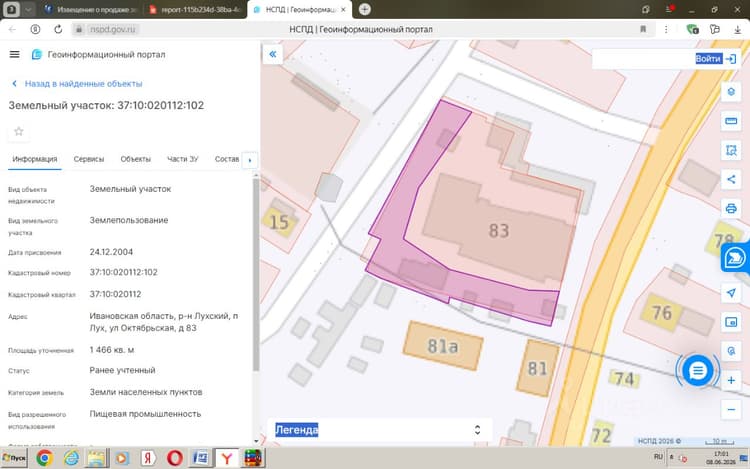750x469 pixels.
Task: Open the hamburger menu in portal header
Action: coord(14,55)
